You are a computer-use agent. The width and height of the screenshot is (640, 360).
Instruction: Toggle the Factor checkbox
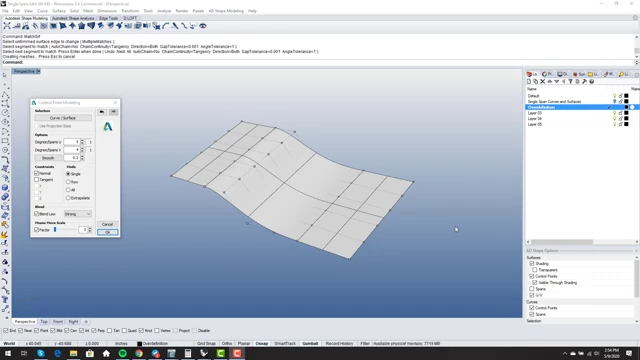[37, 230]
